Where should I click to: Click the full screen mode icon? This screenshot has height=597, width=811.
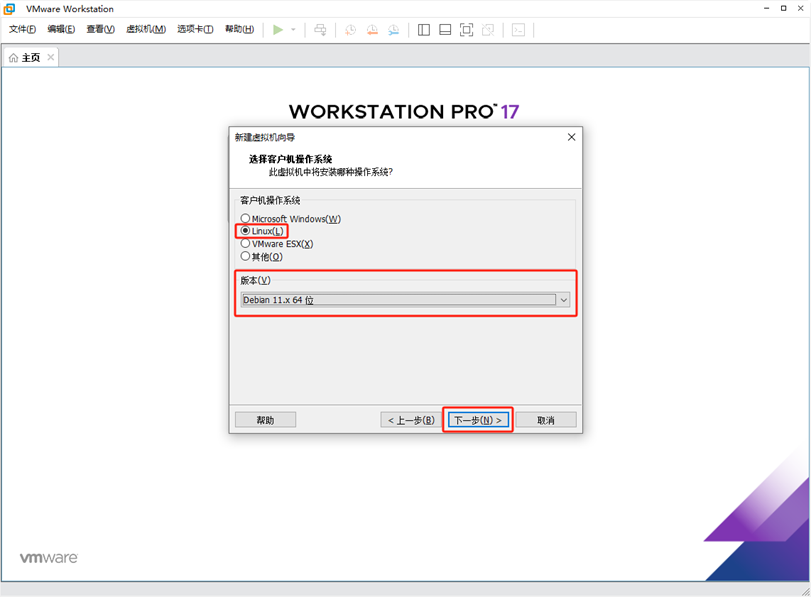(466, 29)
